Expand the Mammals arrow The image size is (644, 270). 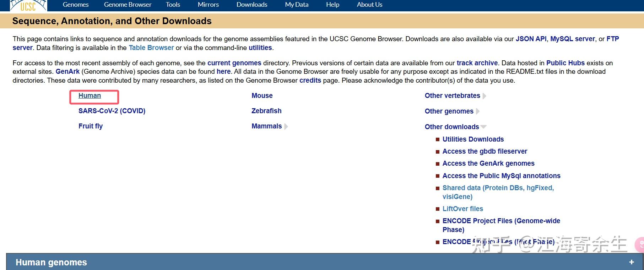[x=286, y=126]
